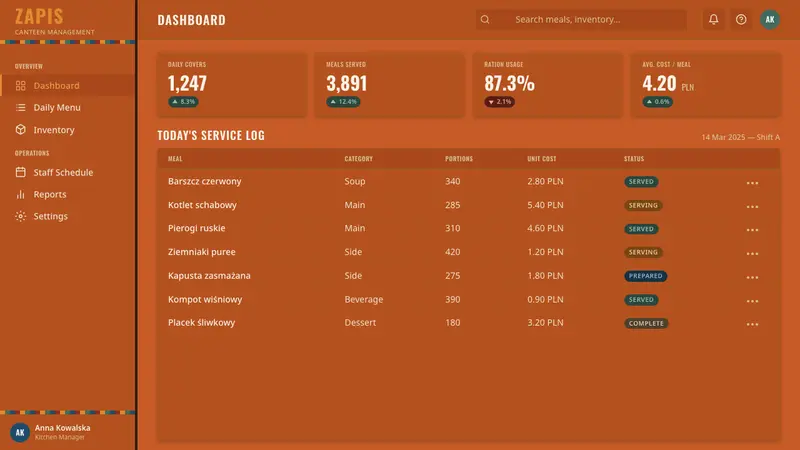
Task: Select the Ration Usage card
Action: tap(548, 85)
